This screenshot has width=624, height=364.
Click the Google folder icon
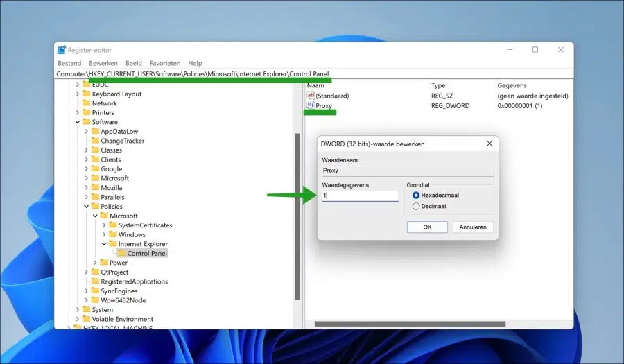(95, 168)
